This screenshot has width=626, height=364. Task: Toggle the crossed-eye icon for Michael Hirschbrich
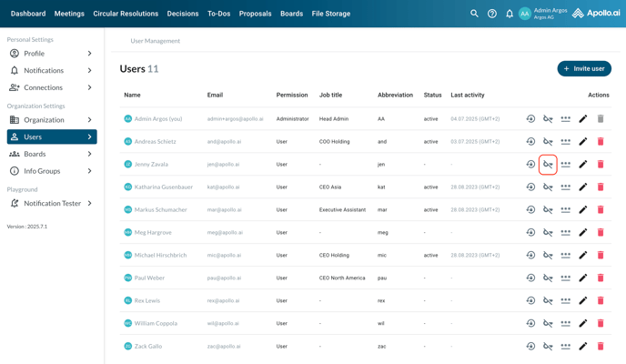pyautogui.click(x=548, y=256)
